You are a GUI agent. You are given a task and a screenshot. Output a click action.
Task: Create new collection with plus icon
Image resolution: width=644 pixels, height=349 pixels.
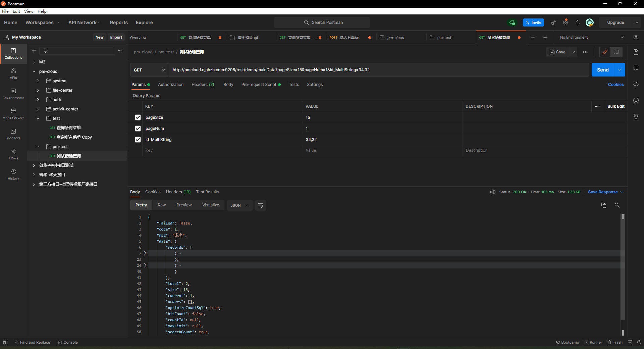click(34, 51)
